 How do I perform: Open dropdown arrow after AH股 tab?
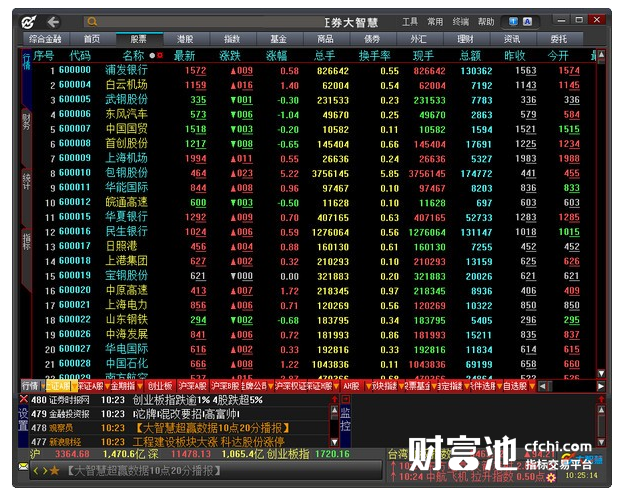pos(369,386)
